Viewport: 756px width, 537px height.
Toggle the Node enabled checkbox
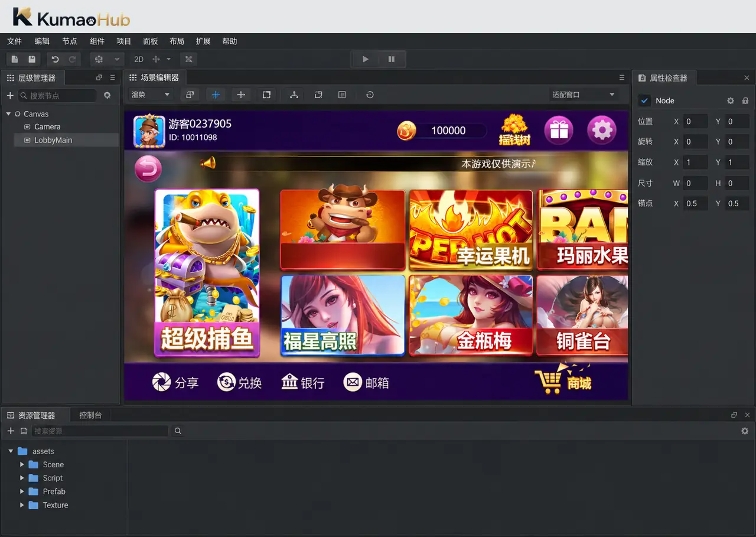(645, 100)
